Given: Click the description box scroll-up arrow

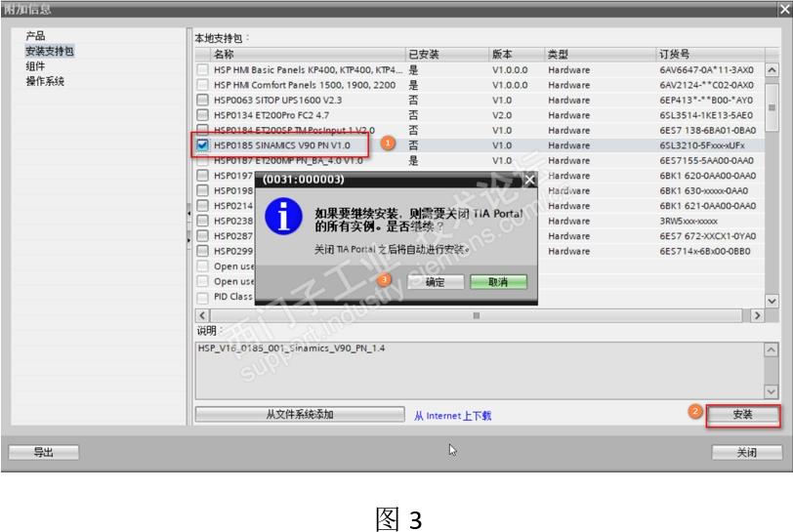Looking at the screenshot, I should [771, 349].
